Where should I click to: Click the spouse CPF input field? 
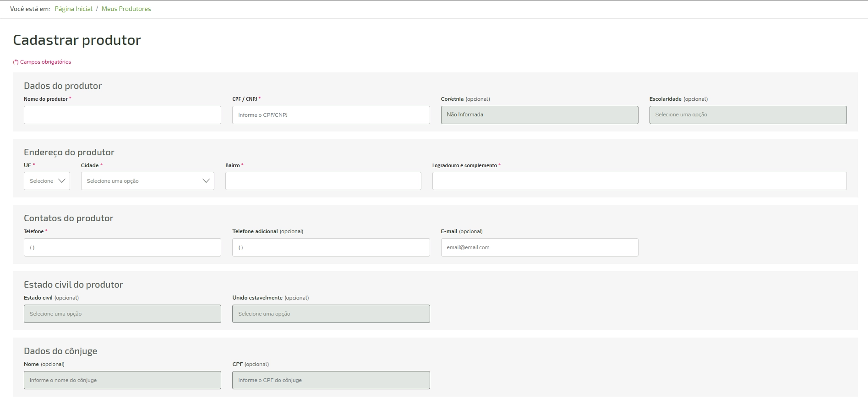coord(331,380)
